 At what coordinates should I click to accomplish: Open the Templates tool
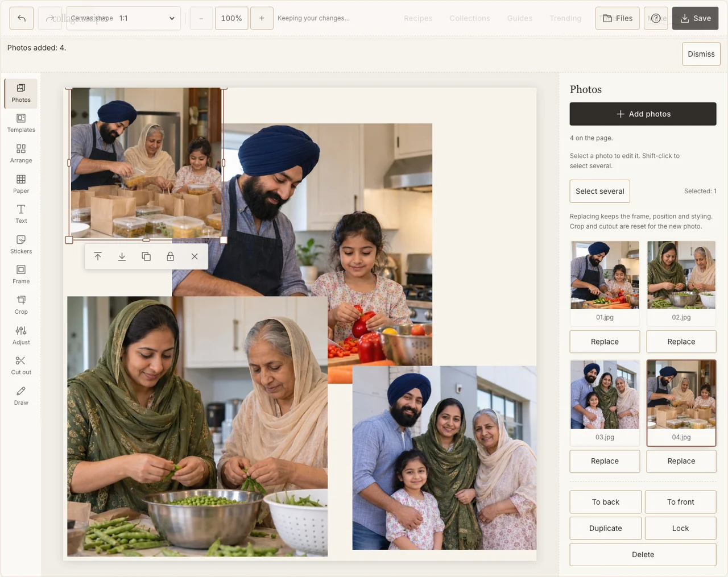[x=21, y=123]
